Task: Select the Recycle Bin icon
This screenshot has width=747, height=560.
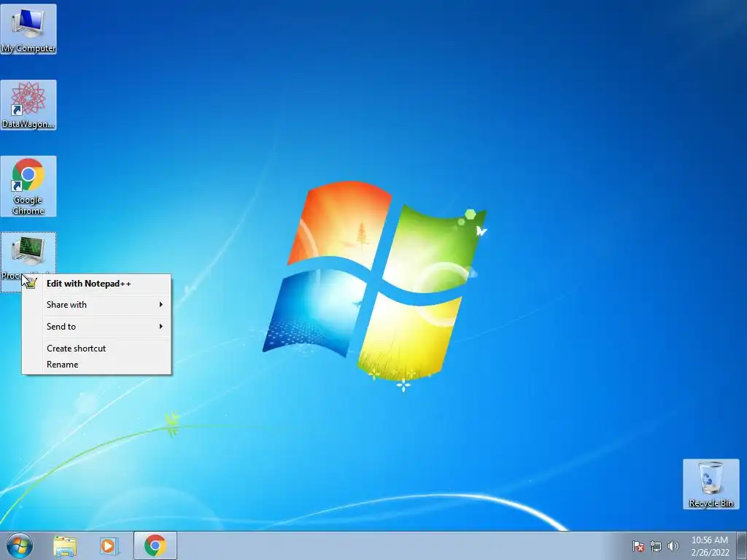Action: pyautogui.click(x=711, y=484)
